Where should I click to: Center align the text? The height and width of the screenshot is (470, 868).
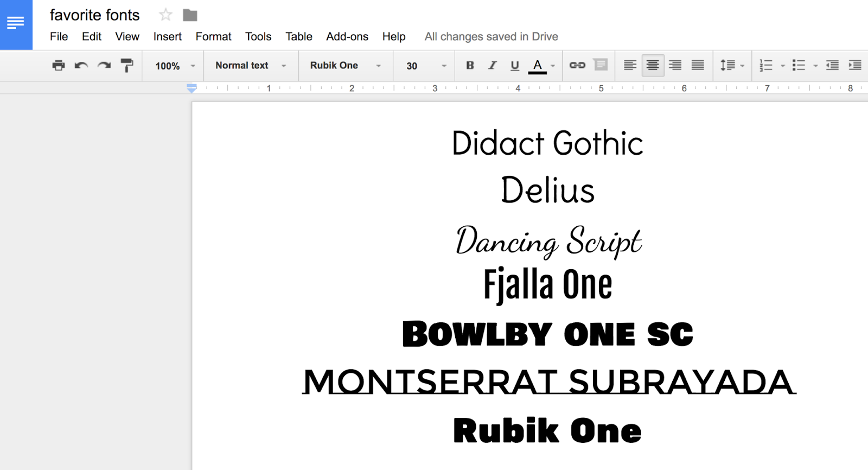tap(653, 66)
